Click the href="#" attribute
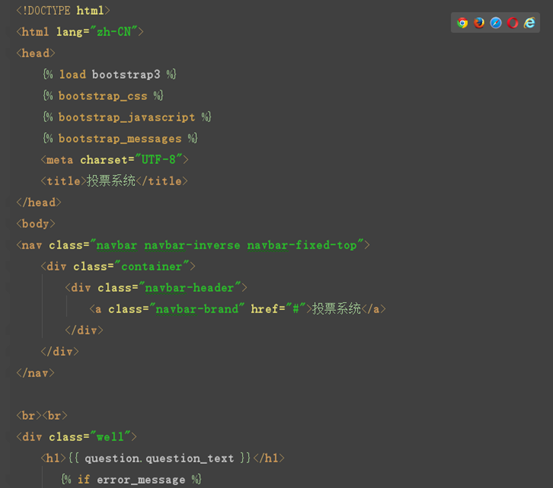Viewport: 553px width, 488px height. [x=278, y=309]
